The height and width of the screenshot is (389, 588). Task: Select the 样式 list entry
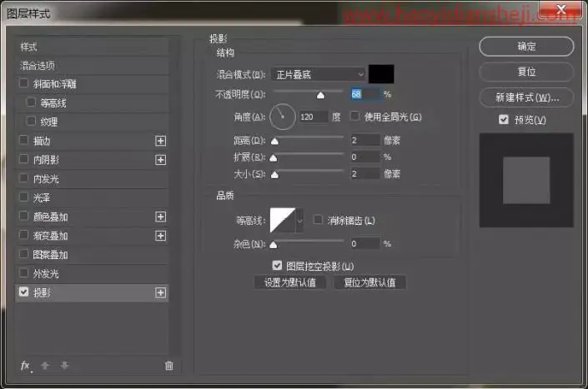pyautogui.click(x=92, y=47)
